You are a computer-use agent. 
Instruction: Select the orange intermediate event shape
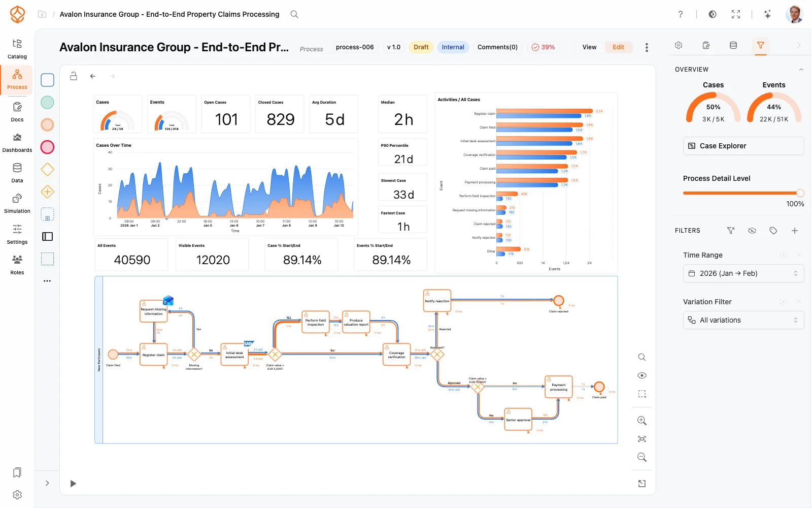pos(47,125)
